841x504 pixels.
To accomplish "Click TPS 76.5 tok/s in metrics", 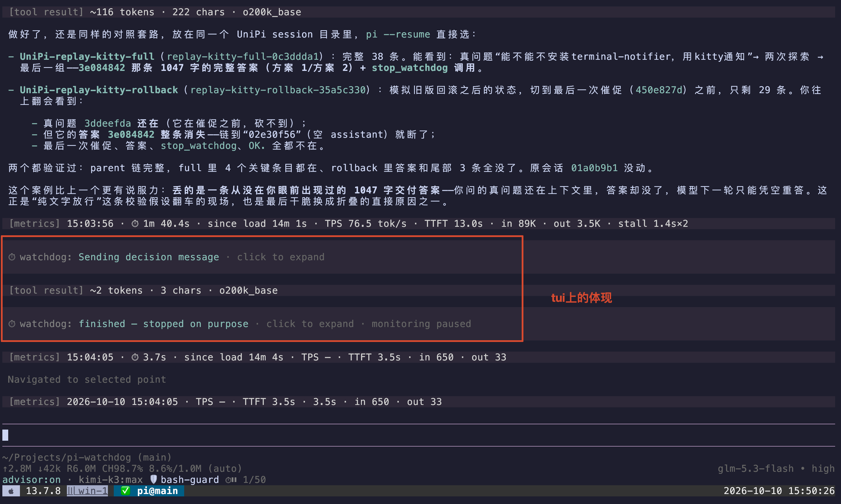I will click(365, 224).
